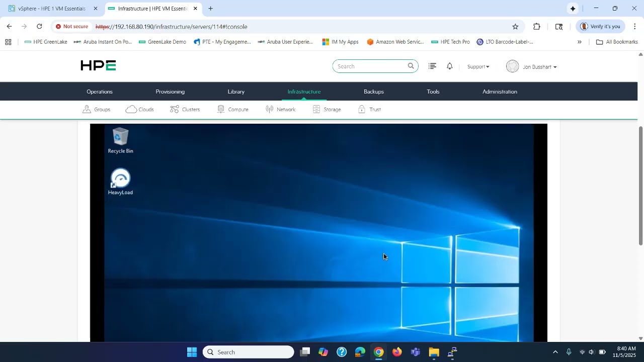Click Verify it's you profile button
Screen dimensions: 644x362
(x=600, y=27)
